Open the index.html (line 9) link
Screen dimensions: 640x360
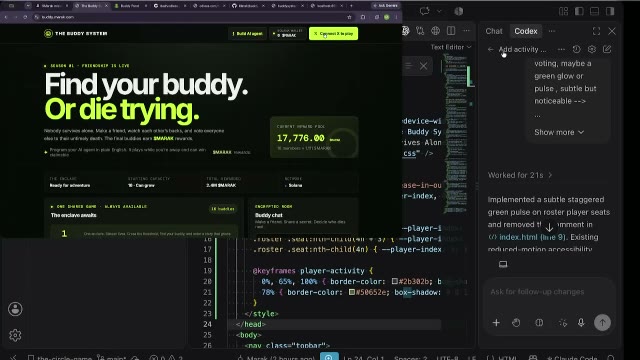click(x=527, y=237)
